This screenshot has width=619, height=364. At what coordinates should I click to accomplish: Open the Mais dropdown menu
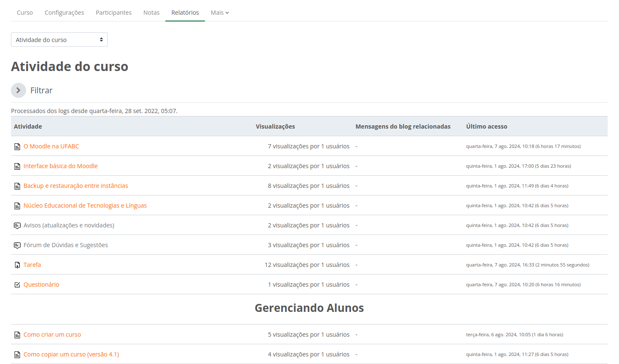[x=220, y=13]
